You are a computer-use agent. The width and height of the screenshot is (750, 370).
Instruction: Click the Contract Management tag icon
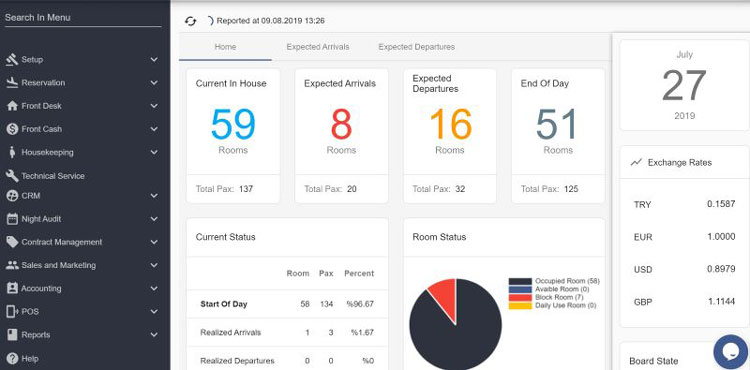pos(12,242)
